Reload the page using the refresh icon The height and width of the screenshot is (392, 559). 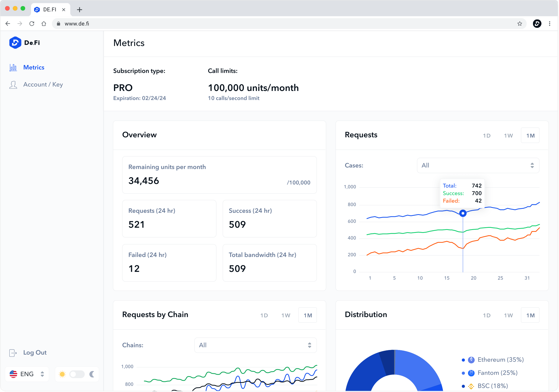click(x=32, y=24)
